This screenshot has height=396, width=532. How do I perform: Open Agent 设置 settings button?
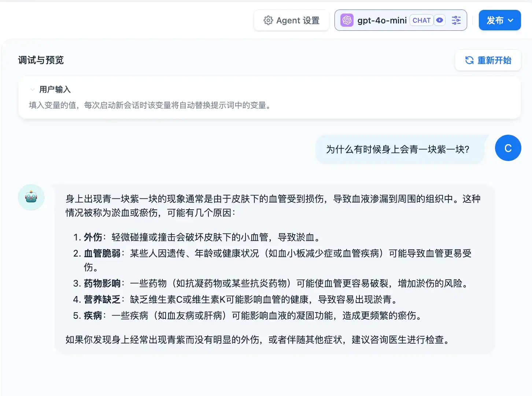pos(291,20)
